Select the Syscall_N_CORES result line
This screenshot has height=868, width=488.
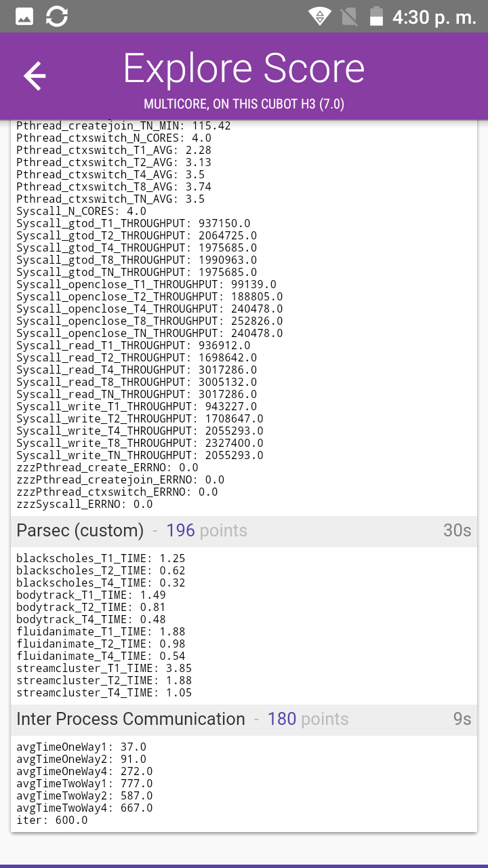[81, 211]
